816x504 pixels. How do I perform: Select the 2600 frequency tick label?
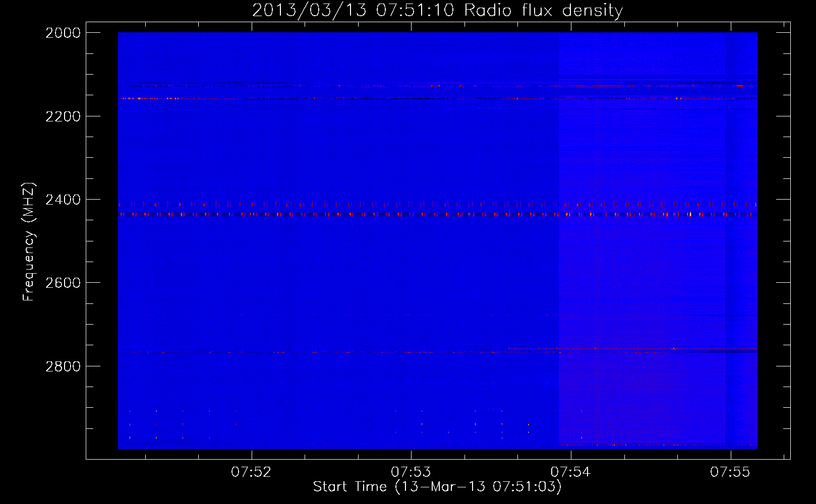pos(63,283)
